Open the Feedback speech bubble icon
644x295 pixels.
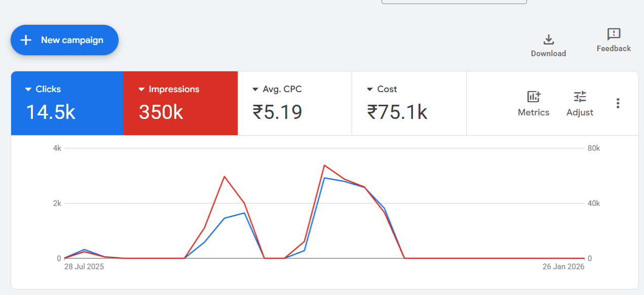click(x=614, y=34)
